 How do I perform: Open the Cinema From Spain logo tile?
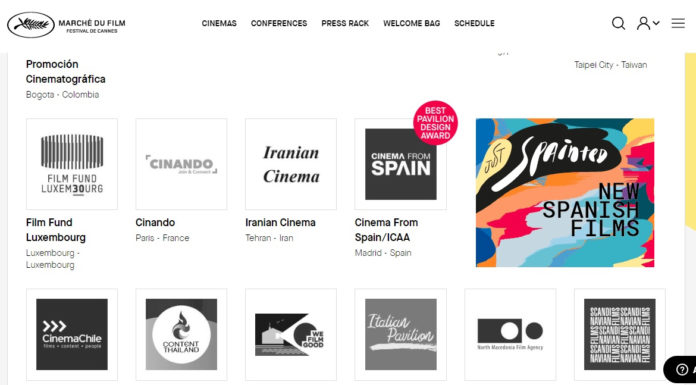pyautogui.click(x=400, y=164)
